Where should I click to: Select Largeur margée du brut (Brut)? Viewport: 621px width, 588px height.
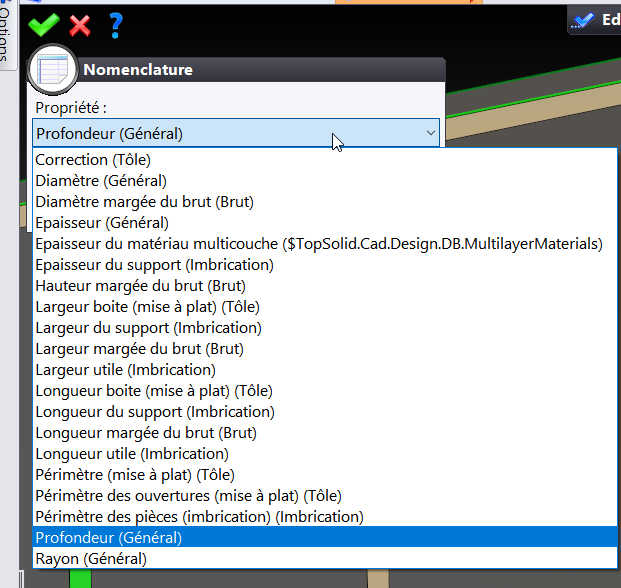[x=325, y=349]
